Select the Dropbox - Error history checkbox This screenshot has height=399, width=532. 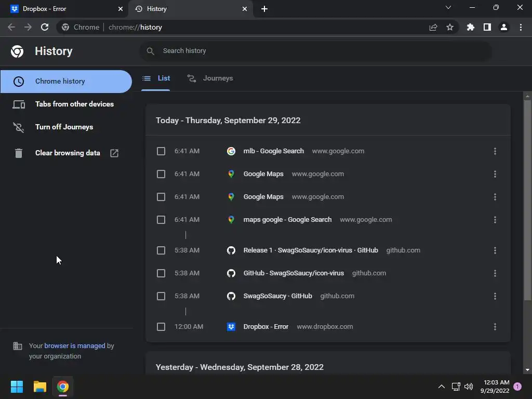coord(161,327)
